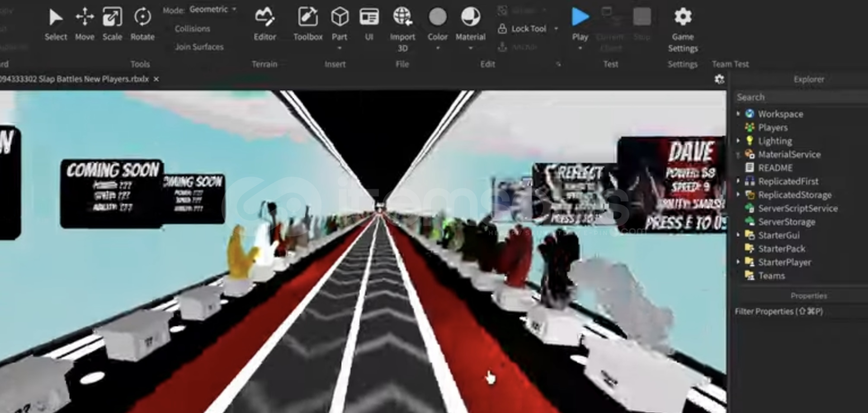Open the Color picker tool
This screenshot has height=413, width=868.
pos(438,24)
